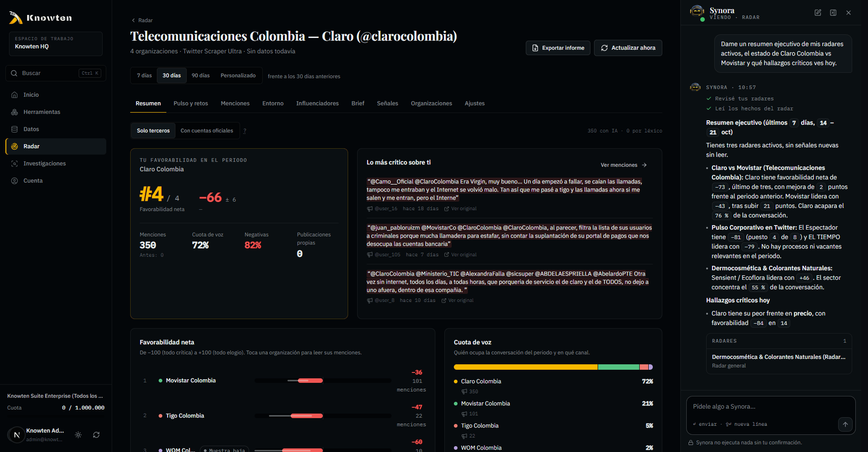The image size is (868, 452).
Task: Open the Knowten HQ workspace selector
Action: [56, 44]
